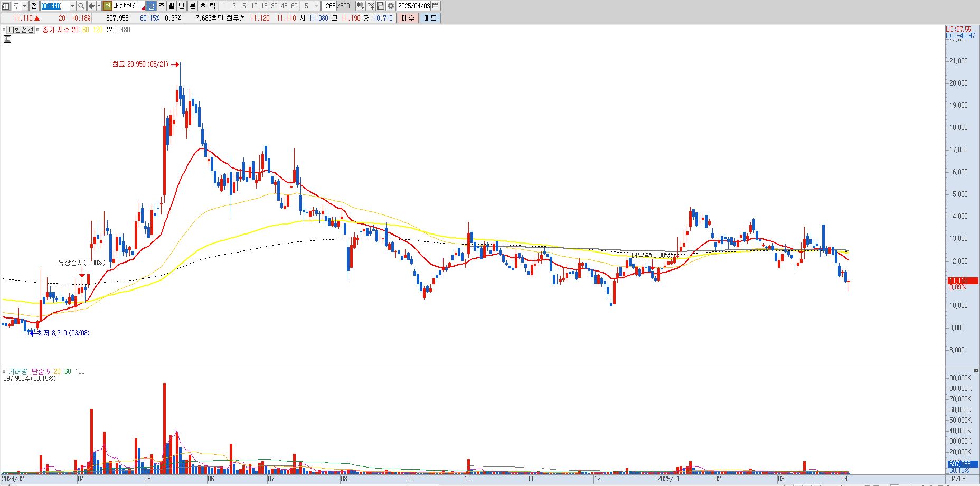Open the dropdown arrow beside the 주 button
The image size is (980, 486).
coord(24,6)
